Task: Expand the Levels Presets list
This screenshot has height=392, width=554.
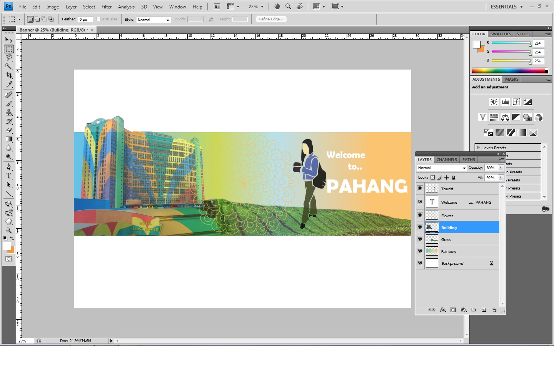Action: pyautogui.click(x=478, y=148)
